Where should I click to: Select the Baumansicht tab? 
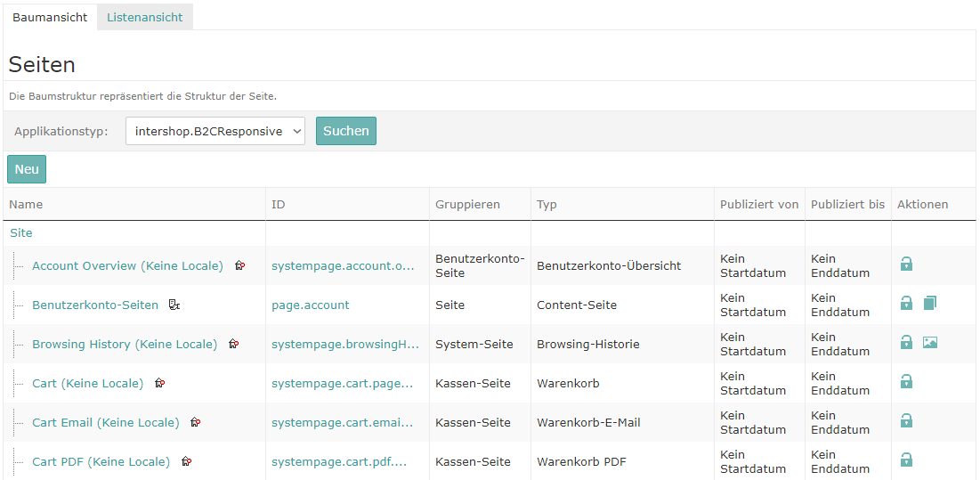click(x=50, y=17)
